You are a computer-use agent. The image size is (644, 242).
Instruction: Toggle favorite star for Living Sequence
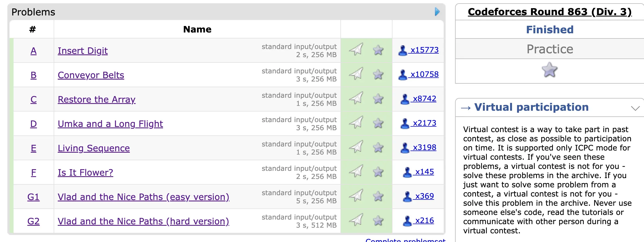pos(378,148)
